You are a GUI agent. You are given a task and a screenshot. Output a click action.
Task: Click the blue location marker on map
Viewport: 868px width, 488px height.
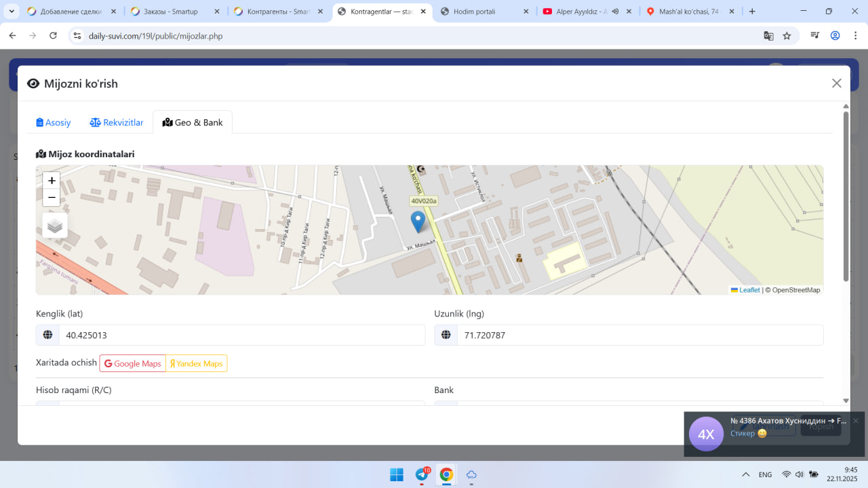pyautogui.click(x=418, y=222)
